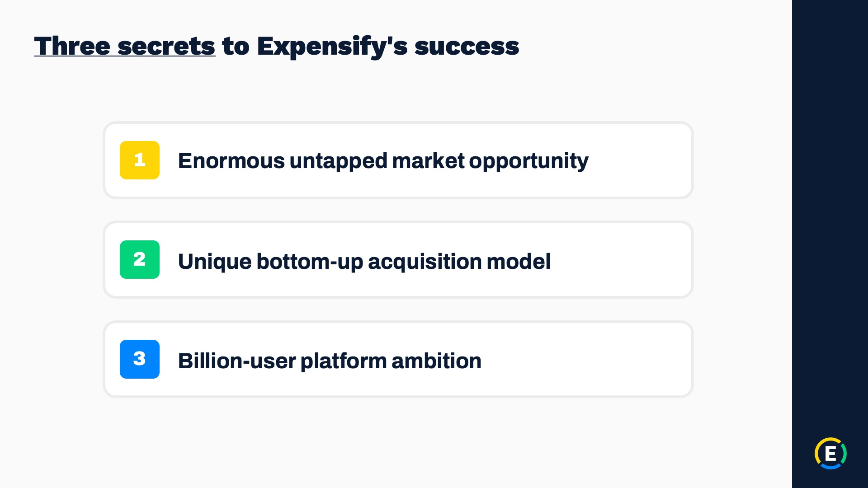868x488 pixels.
Task: Click the word "acquisition" in the second card
Action: (x=425, y=262)
